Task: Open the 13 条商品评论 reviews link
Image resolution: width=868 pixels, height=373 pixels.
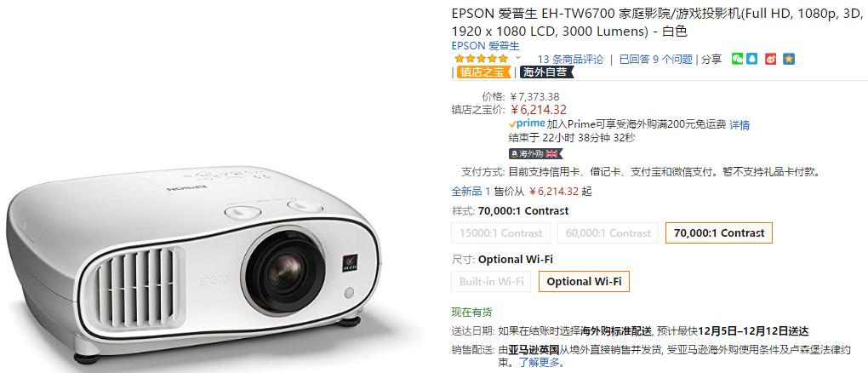Action: pyautogui.click(x=570, y=60)
